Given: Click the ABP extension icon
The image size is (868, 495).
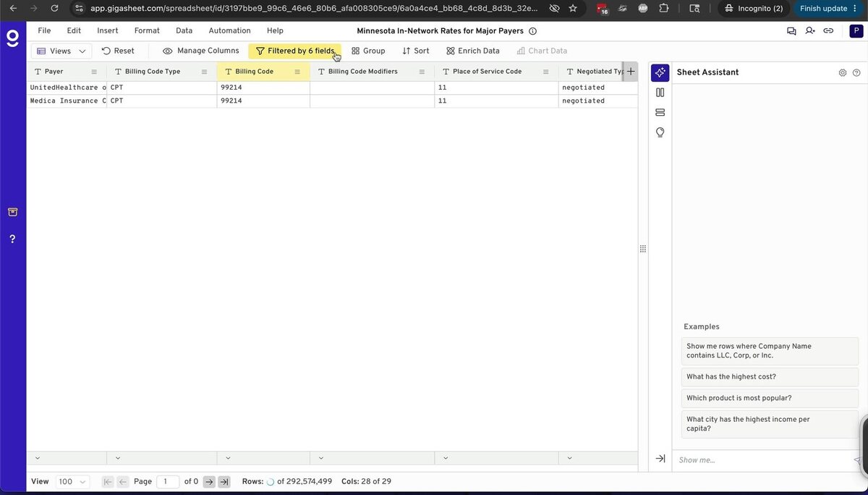Looking at the screenshot, I should click(643, 9).
